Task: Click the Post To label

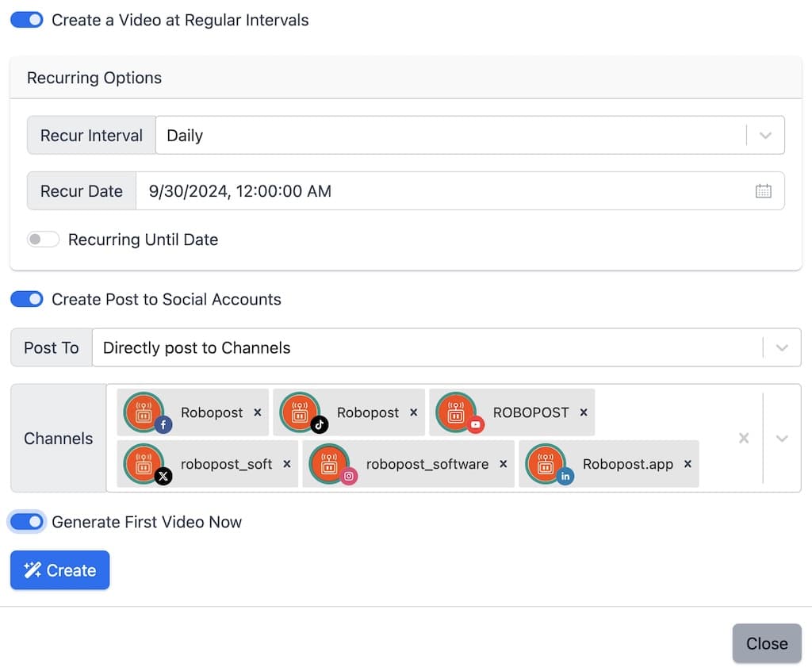Action: coord(52,347)
